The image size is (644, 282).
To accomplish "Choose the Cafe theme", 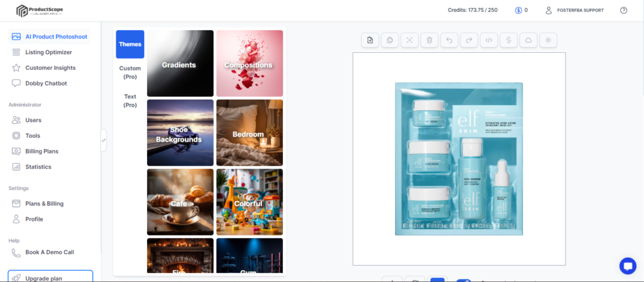I will click(180, 202).
